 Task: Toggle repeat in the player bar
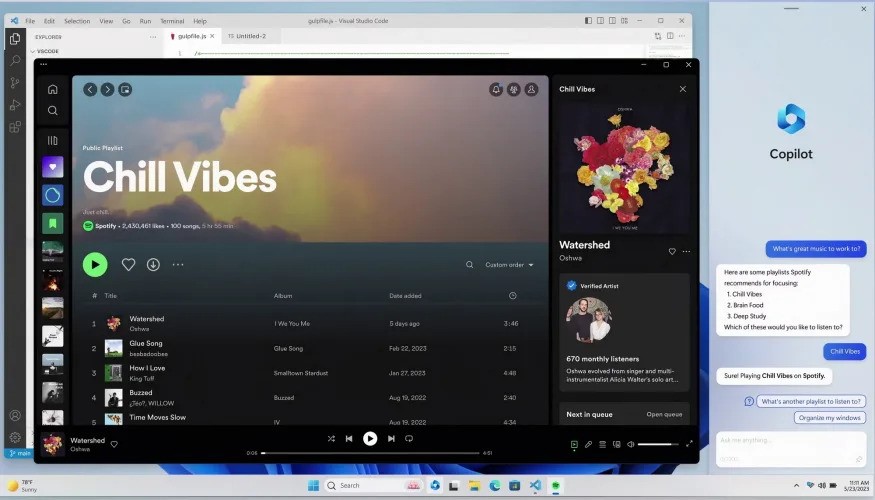pos(409,438)
